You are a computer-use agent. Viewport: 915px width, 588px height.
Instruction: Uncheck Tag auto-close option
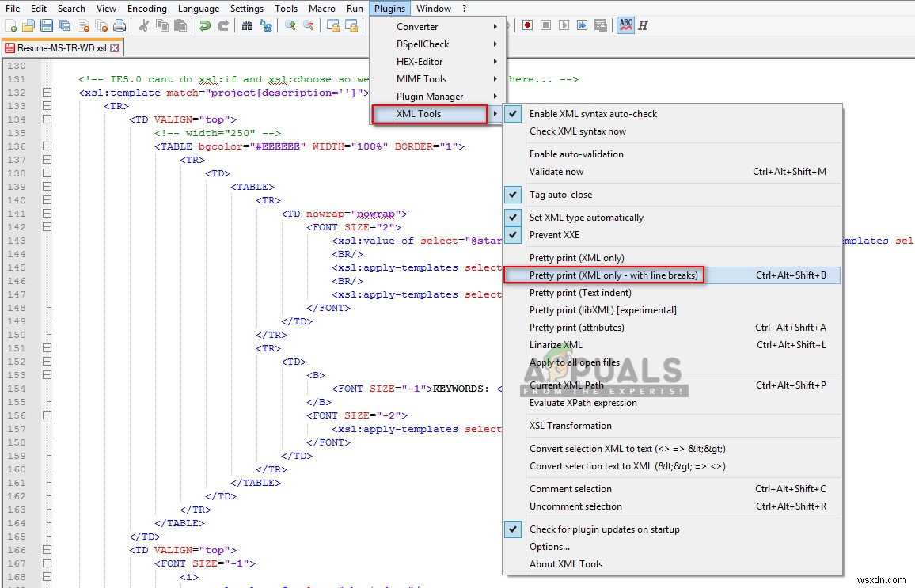click(672, 194)
